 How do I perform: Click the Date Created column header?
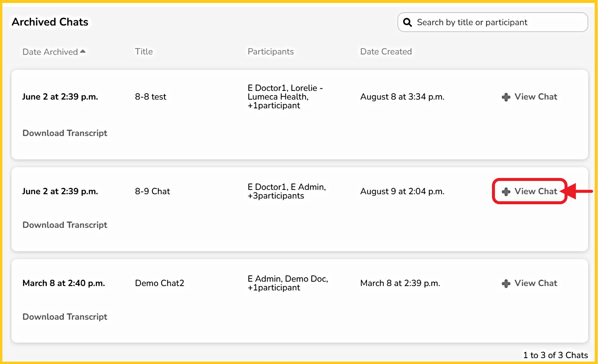[386, 51]
